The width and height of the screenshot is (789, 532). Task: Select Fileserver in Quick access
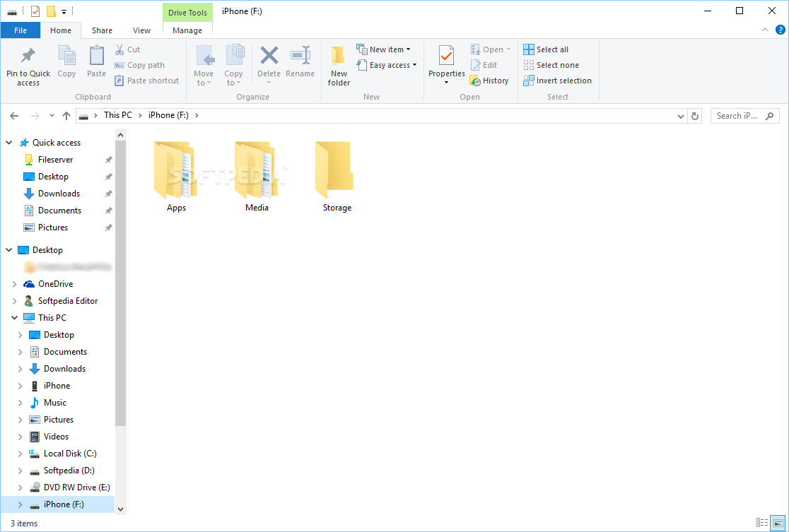click(55, 160)
